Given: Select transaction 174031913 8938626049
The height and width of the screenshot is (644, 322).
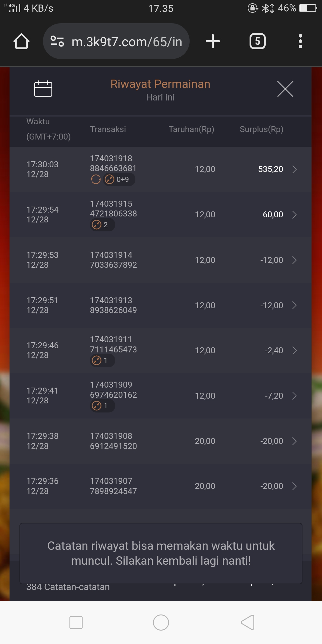Looking at the screenshot, I should click(113, 305).
